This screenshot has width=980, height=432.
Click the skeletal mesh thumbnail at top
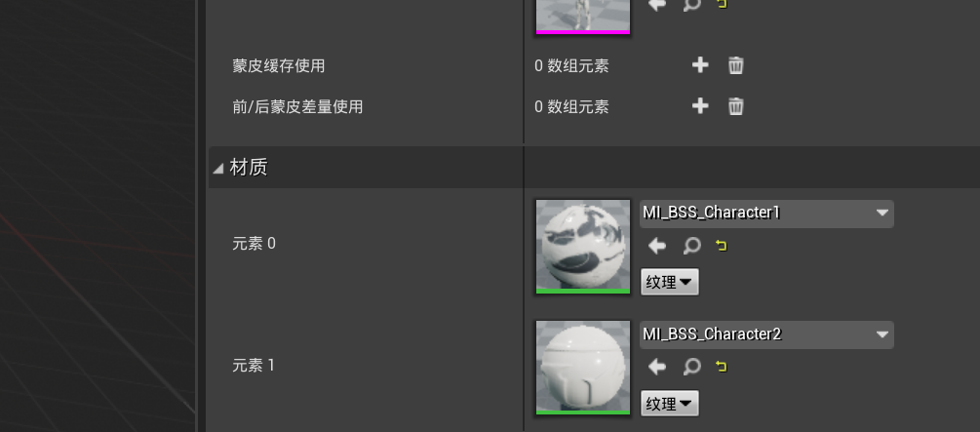(583, 16)
